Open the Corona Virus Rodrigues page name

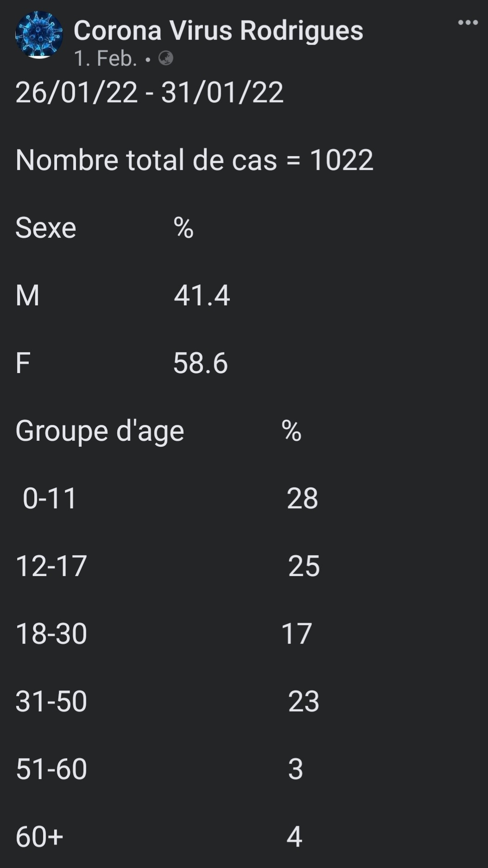218,31
